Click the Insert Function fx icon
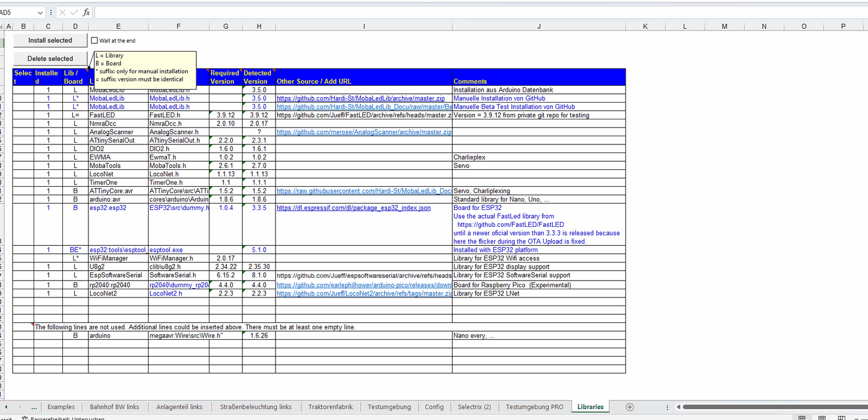 click(86, 12)
